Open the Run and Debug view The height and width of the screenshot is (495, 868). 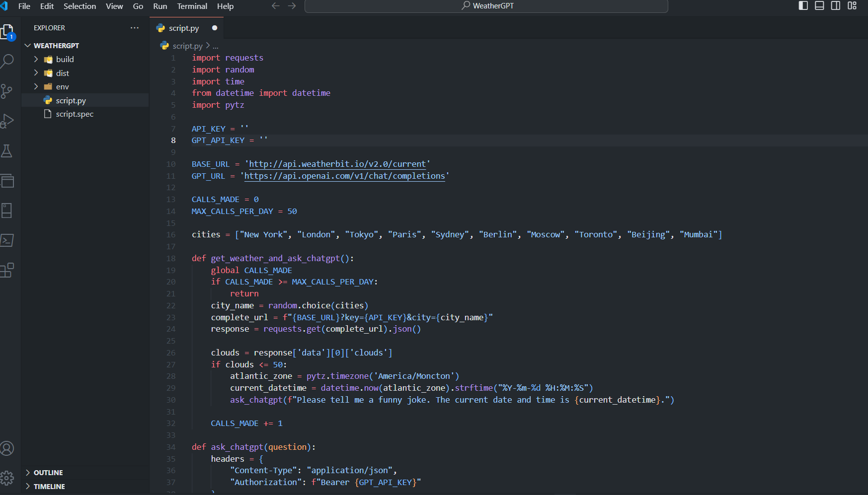coord(7,121)
